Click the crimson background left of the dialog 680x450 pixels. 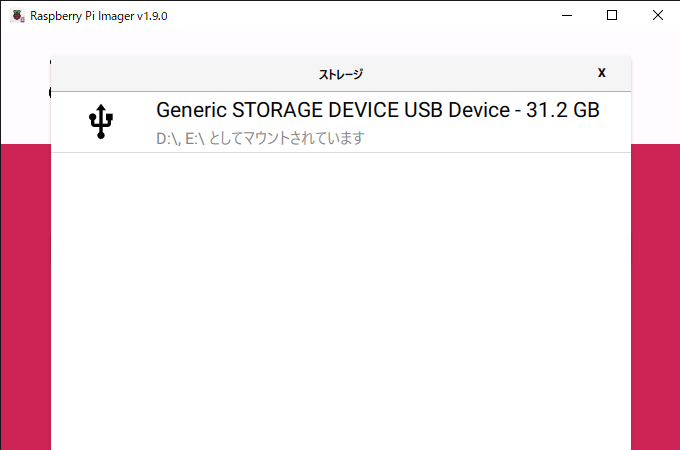(x=26, y=297)
